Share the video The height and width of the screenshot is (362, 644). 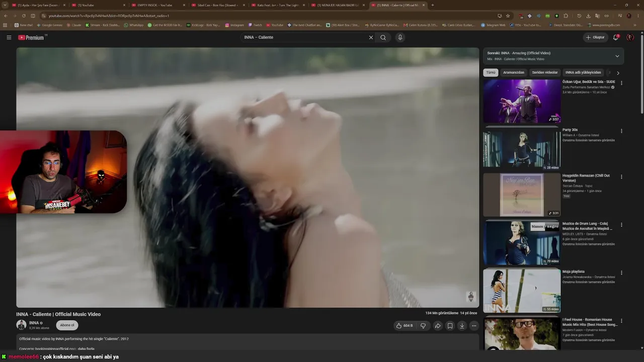[x=438, y=326]
